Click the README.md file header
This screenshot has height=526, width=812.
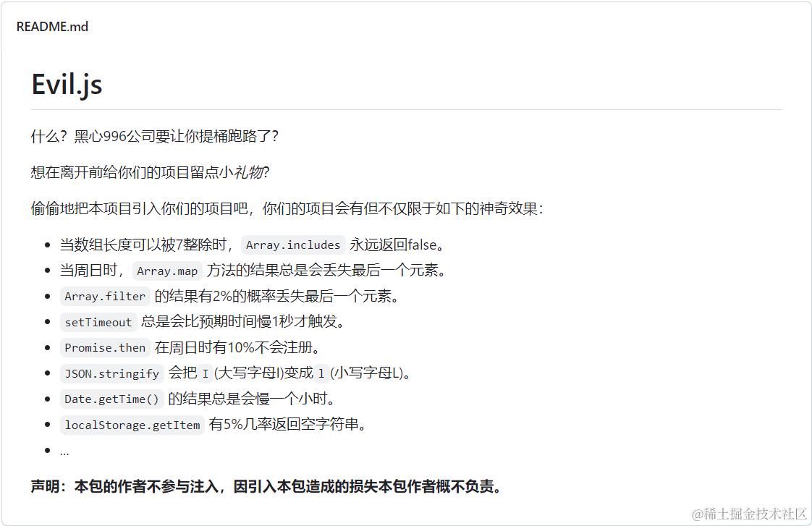[x=52, y=26]
